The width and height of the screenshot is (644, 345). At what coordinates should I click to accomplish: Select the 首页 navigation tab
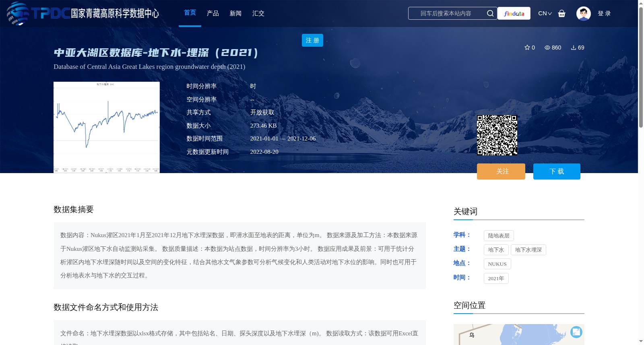click(x=190, y=13)
